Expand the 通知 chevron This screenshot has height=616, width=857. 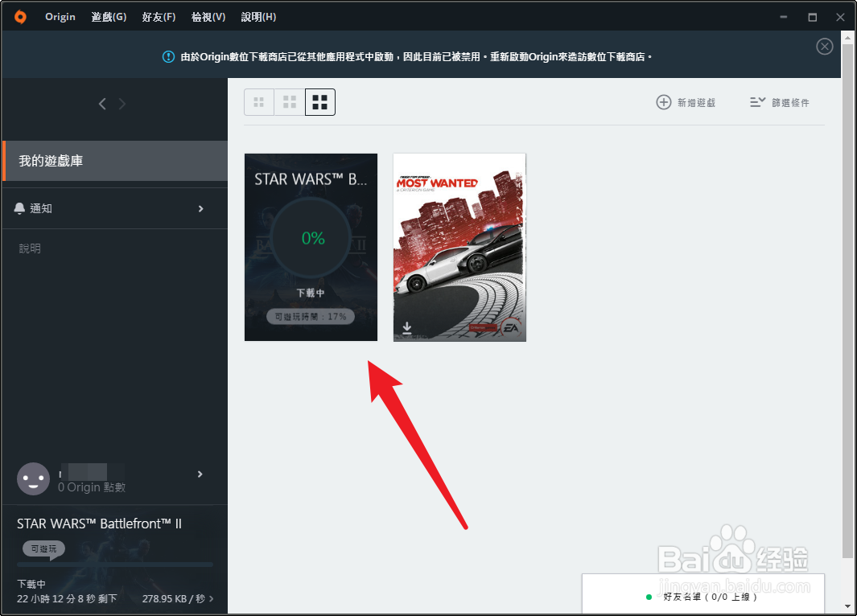(200, 208)
